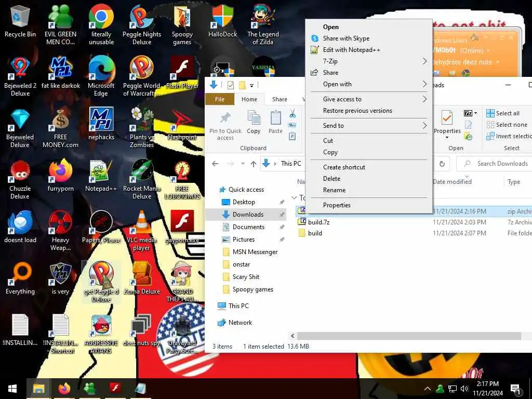Image resolution: width=532 pixels, height=399 pixels.
Task: Open the File ribbon tab
Action: click(x=220, y=99)
